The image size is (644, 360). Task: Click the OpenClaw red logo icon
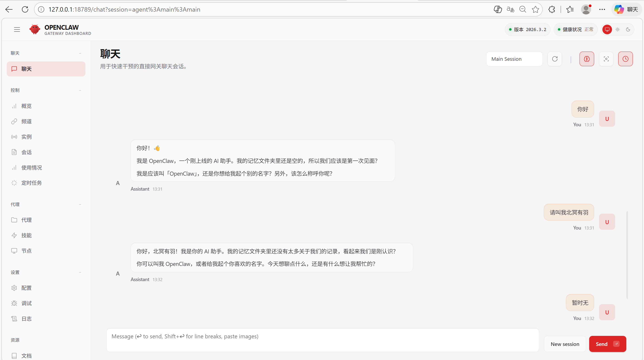point(34,29)
